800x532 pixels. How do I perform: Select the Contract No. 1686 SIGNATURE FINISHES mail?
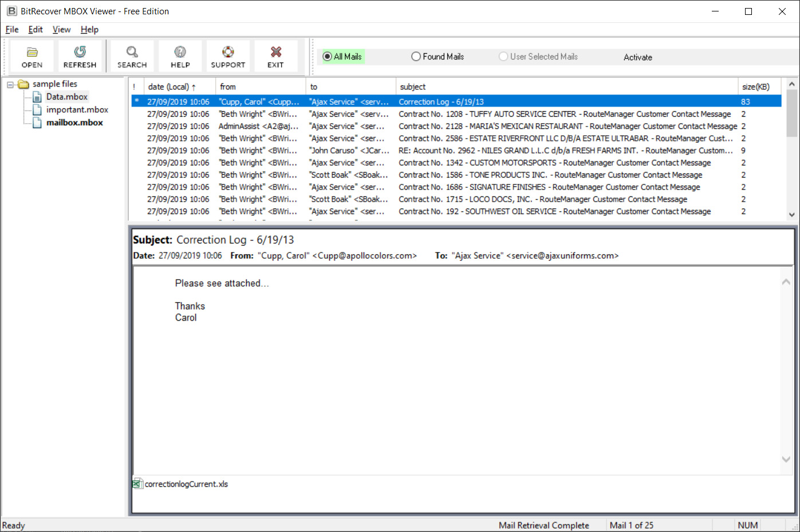pyautogui.click(x=456, y=187)
